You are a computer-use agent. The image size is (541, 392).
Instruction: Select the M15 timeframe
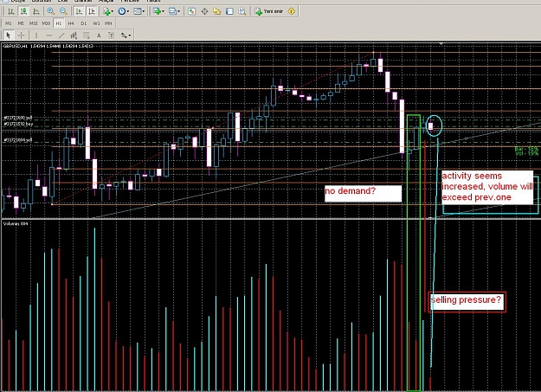click(x=33, y=23)
